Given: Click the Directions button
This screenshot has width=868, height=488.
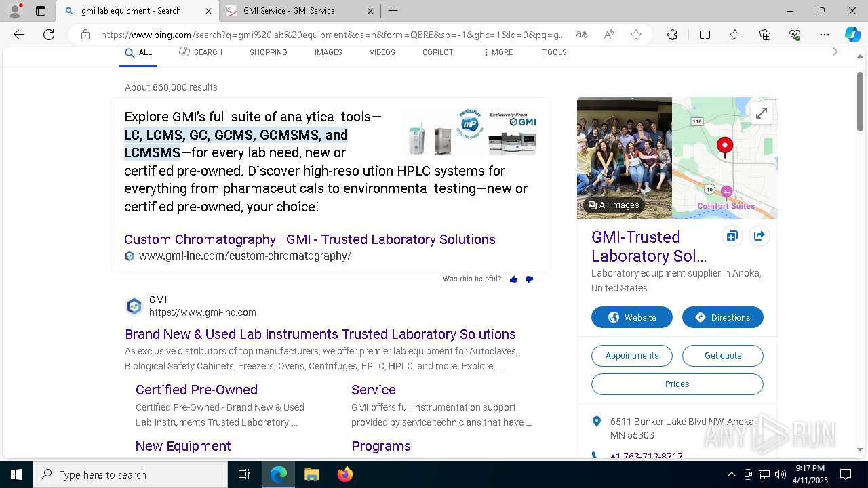Looking at the screenshot, I should (723, 317).
